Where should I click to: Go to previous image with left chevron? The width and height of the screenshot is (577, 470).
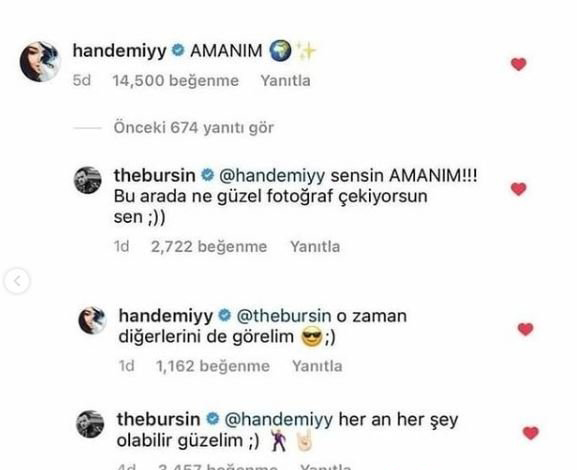17,281
